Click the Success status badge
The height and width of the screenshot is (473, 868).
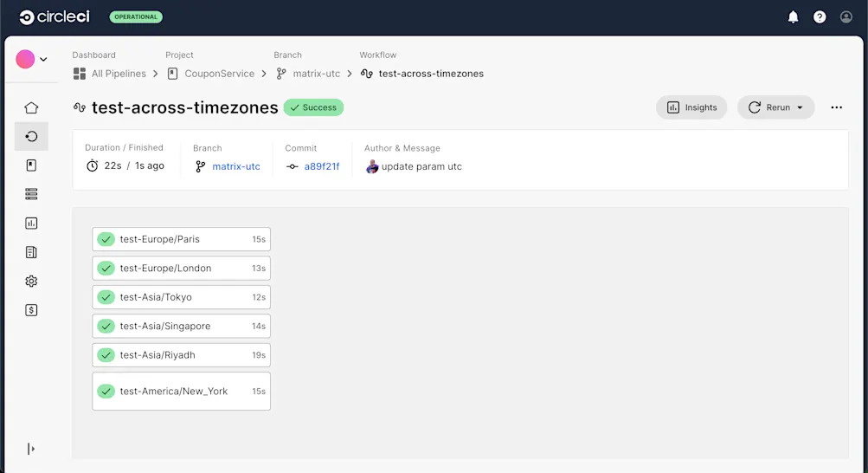tap(313, 107)
